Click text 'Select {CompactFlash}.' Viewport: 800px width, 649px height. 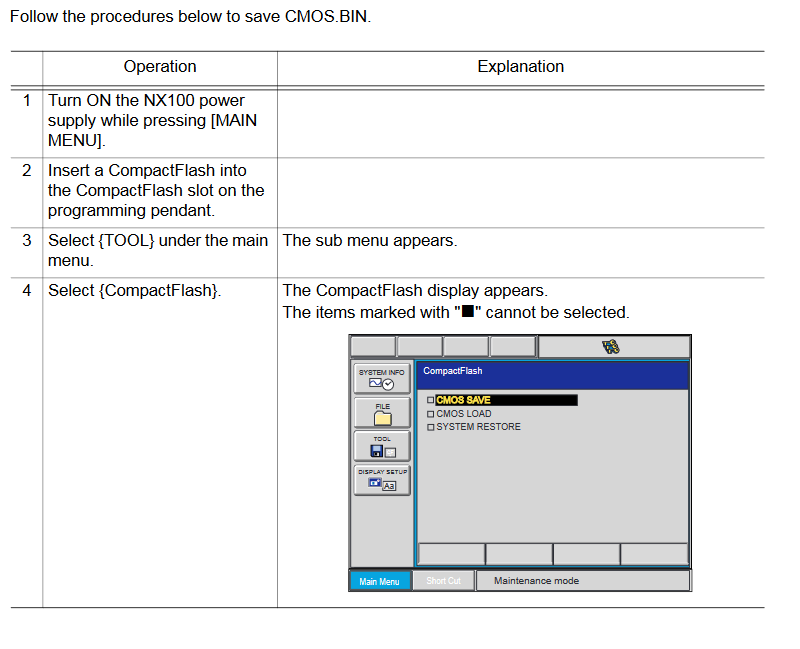[x=134, y=291]
